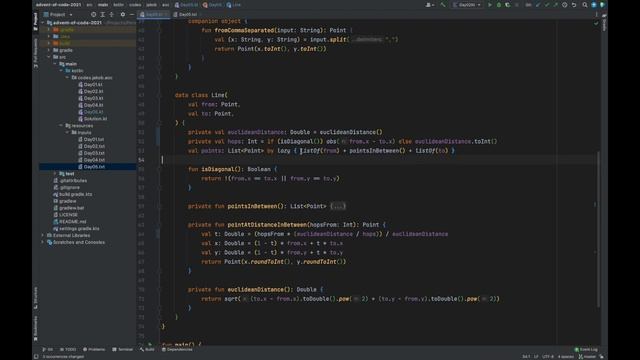Viewport: 640px width, 360px height.
Task: Hide the Project panel with the minus icon
Action: point(131,14)
